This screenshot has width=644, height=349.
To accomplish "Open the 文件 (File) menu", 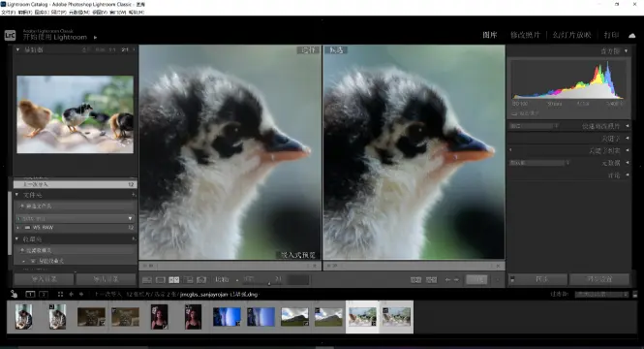I will tap(8, 13).
